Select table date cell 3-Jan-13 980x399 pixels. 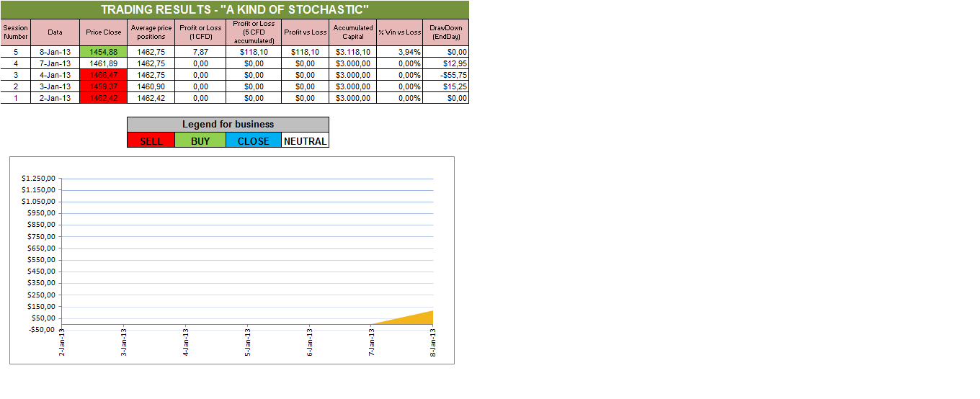pyautogui.click(x=55, y=86)
